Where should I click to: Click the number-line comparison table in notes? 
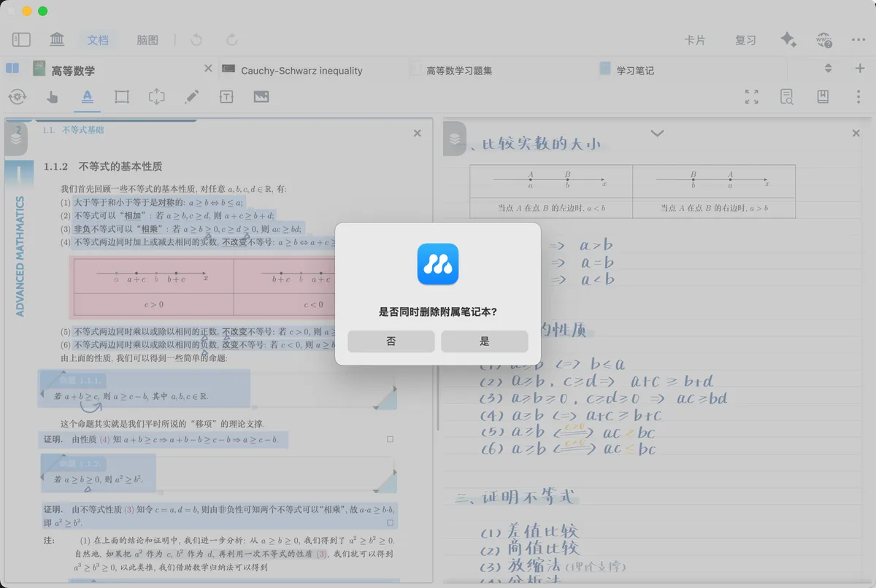(x=632, y=191)
